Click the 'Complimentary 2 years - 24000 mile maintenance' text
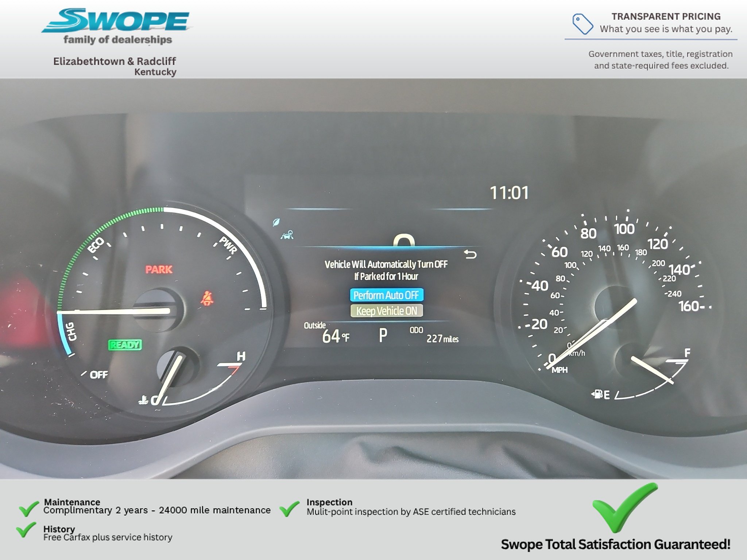 157,510
